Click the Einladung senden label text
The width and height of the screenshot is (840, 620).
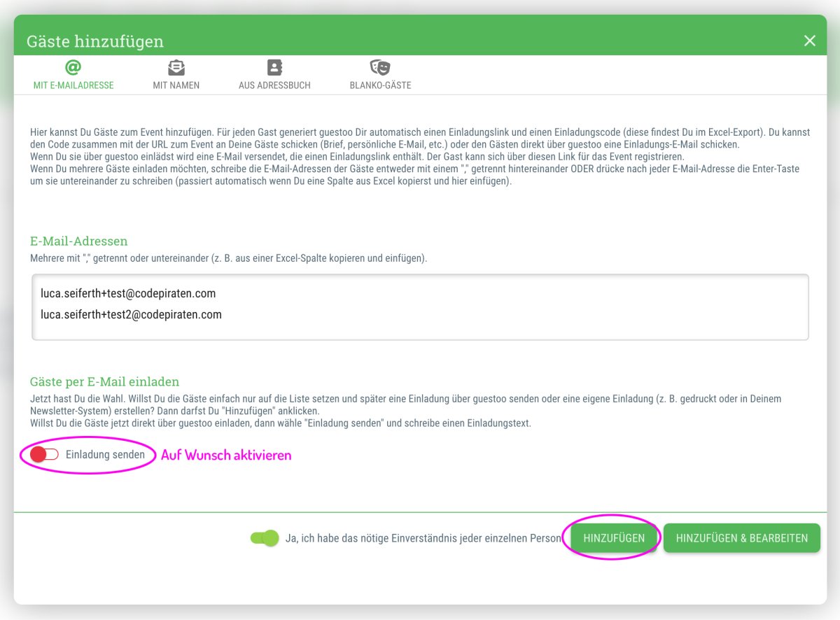[105, 455]
